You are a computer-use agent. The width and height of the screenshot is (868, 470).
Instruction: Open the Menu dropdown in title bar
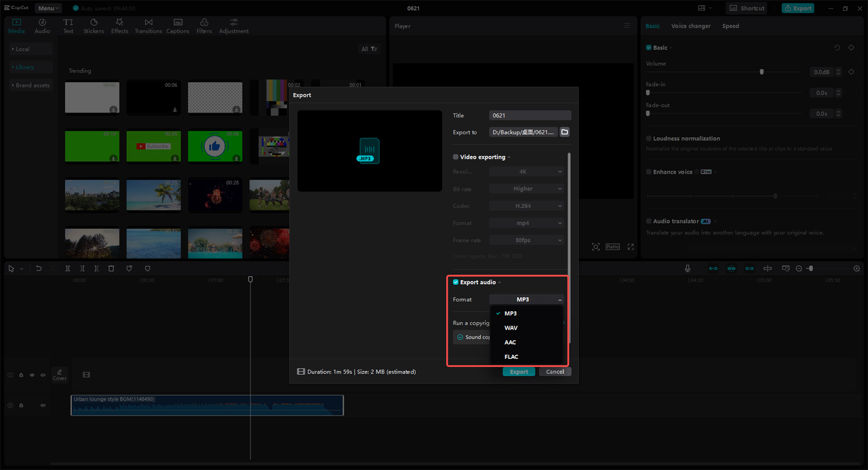[x=48, y=8]
